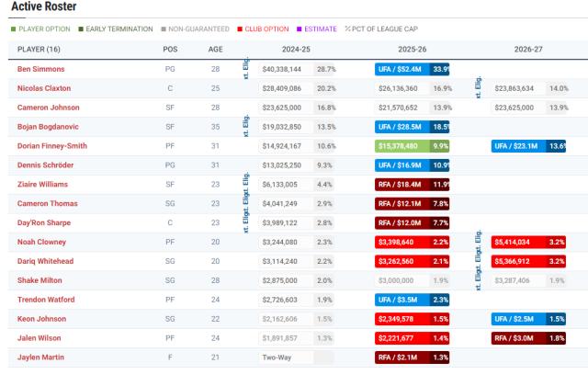Click Ben Simmons UFA / $52.4M cell
The width and height of the screenshot is (588, 386).
pyautogui.click(x=402, y=69)
